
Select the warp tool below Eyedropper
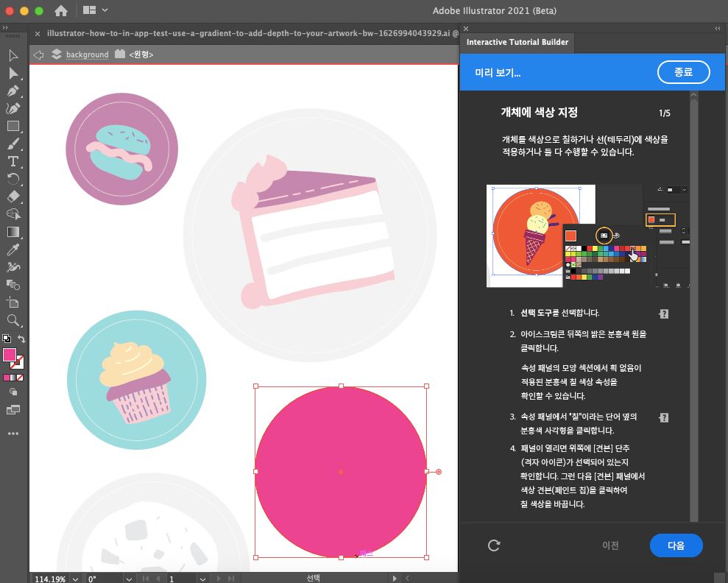pyautogui.click(x=13, y=267)
